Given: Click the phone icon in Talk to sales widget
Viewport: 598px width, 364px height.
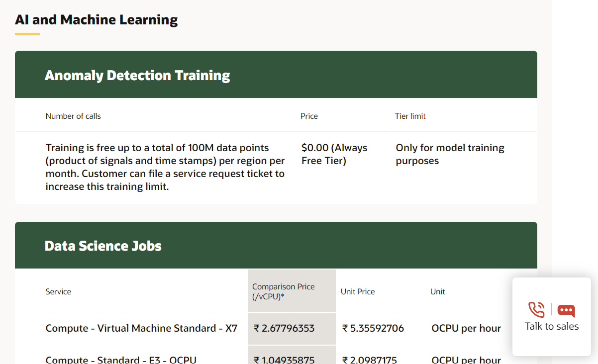Looking at the screenshot, I should tap(536, 309).
